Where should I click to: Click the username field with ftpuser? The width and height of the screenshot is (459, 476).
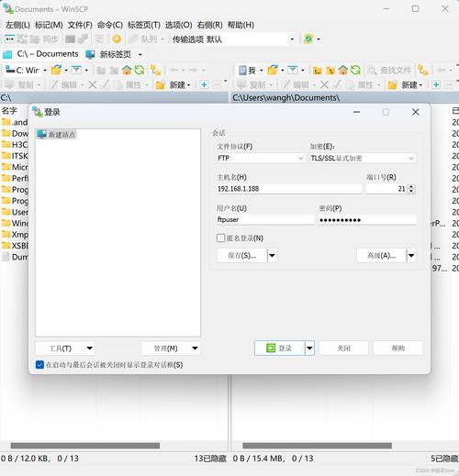[x=265, y=220]
